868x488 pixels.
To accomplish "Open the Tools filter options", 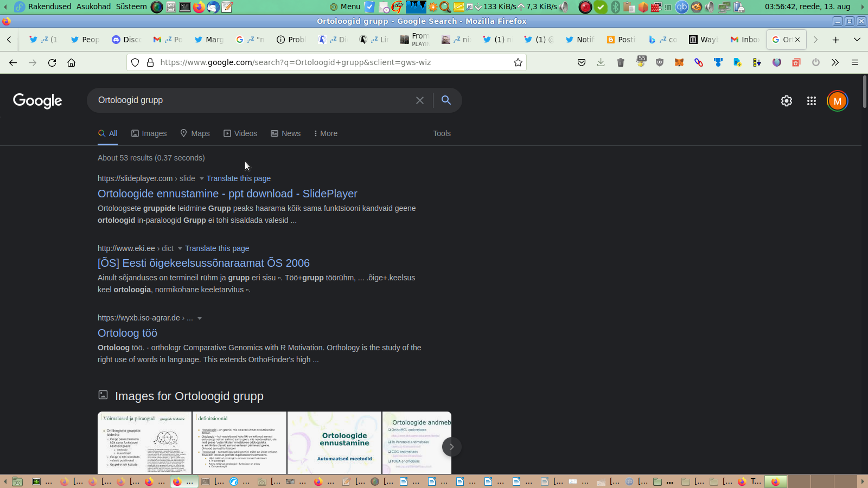I will click(442, 133).
